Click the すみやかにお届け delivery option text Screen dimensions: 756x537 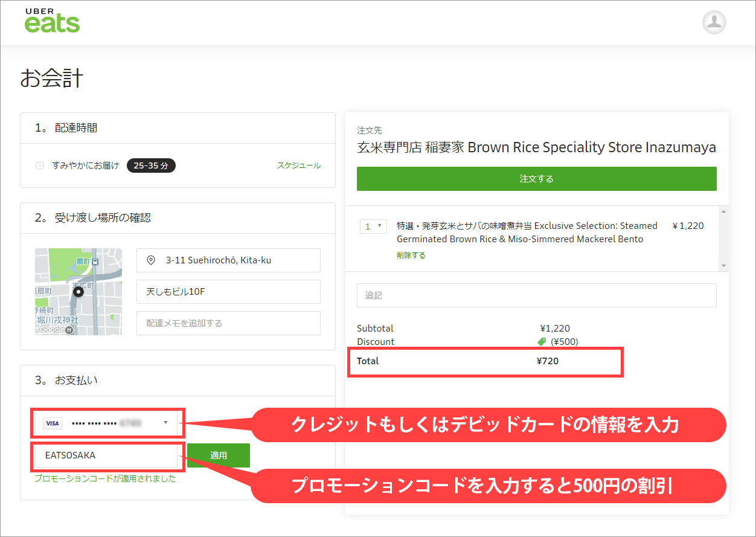[86, 166]
